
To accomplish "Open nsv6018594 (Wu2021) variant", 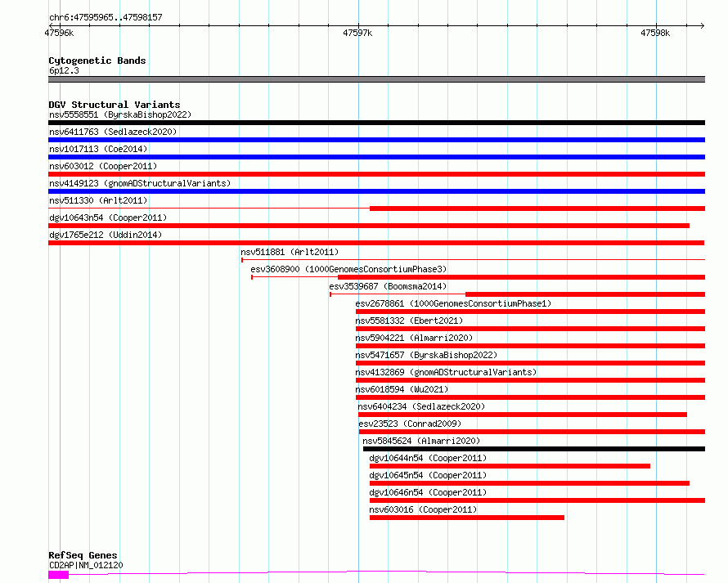I will tap(402, 389).
